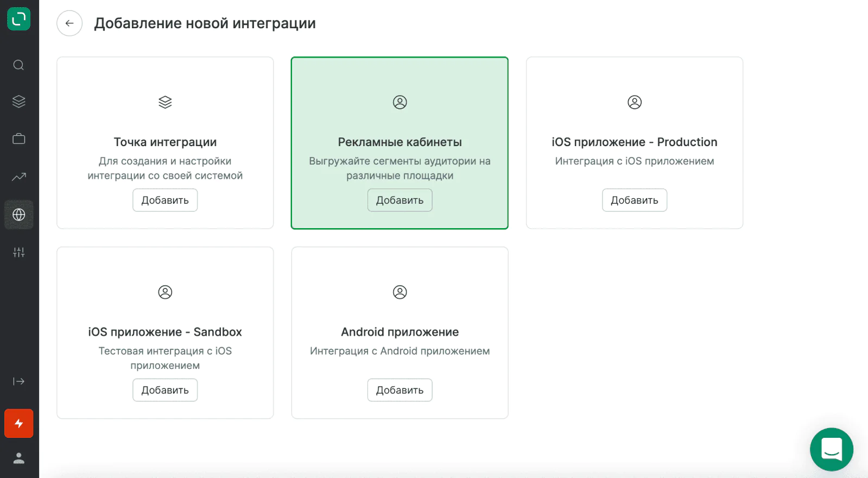
Task: Add the Точка интеграции integration
Action: point(165,200)
